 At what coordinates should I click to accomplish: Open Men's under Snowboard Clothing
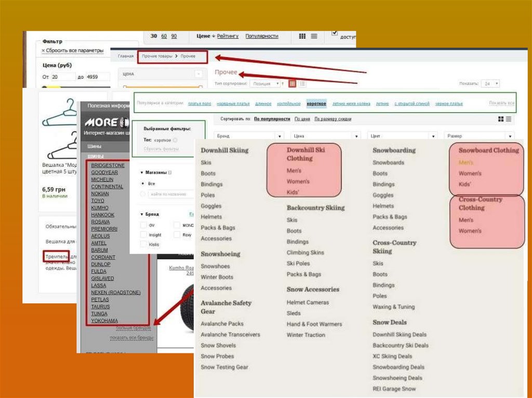click(x=466, y=162)
